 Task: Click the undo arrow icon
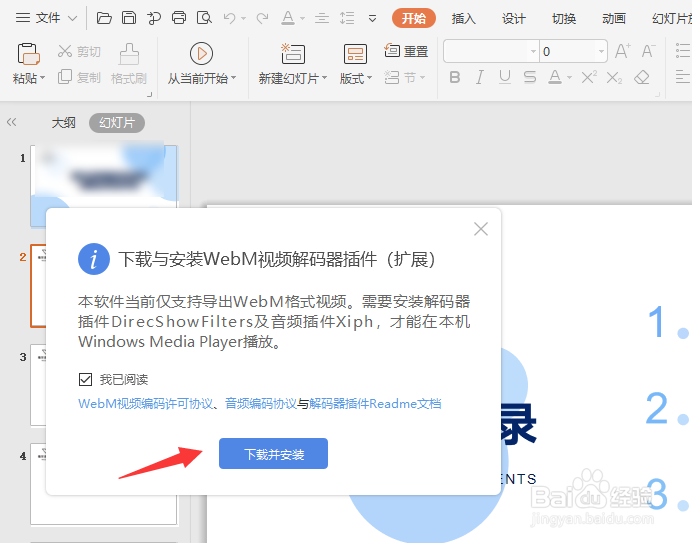[x=229, y=18]
